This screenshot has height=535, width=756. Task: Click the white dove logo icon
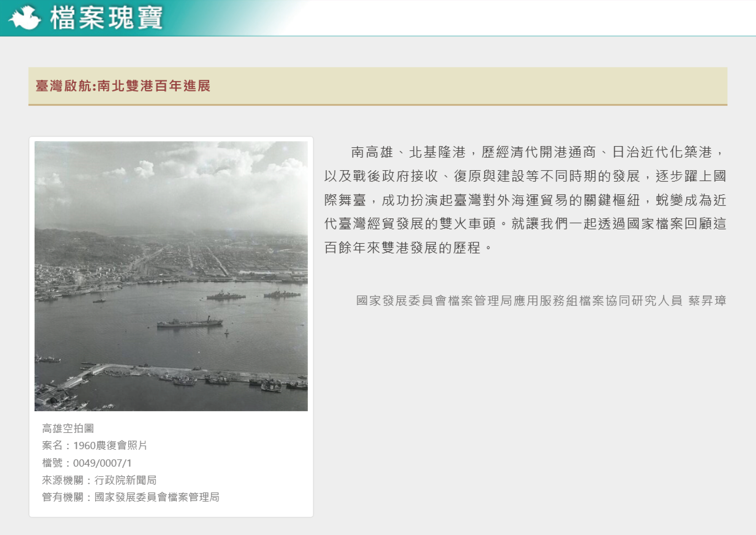[x=25, y=18]
